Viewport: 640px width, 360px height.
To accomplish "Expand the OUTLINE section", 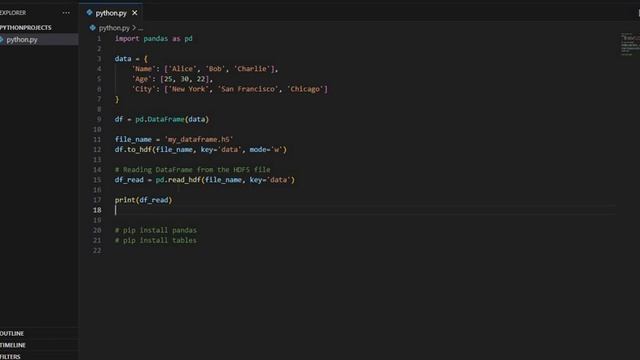I will point(12,333).
